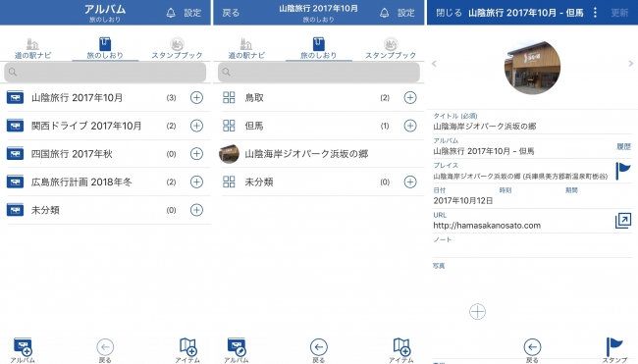This screenshot has height=364, width=638.
Task: Switch to 道の駅ナビ tab in middle screen
Action: pos(246,49)
